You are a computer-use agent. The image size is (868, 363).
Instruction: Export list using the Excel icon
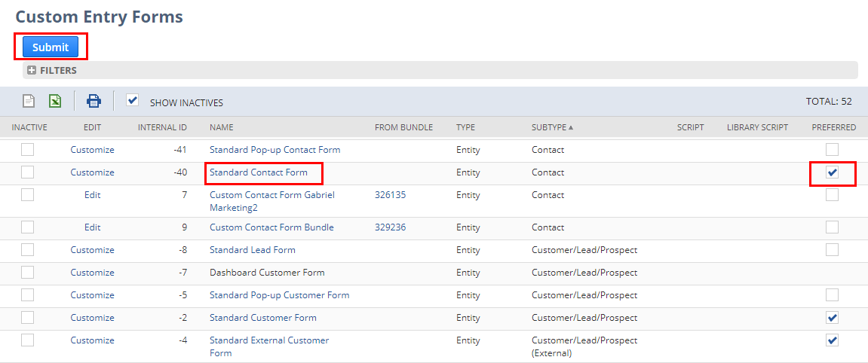(55, 101)
